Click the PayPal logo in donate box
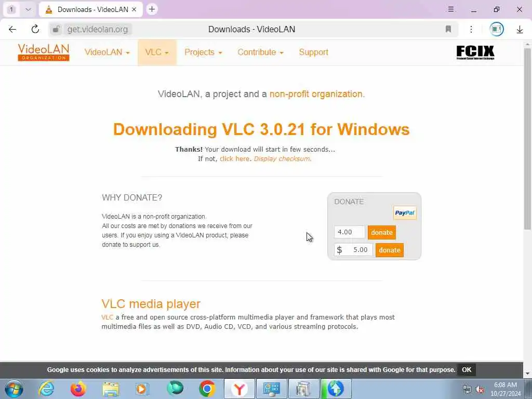This screenshot has height=399, width=532. click(405, 212)
